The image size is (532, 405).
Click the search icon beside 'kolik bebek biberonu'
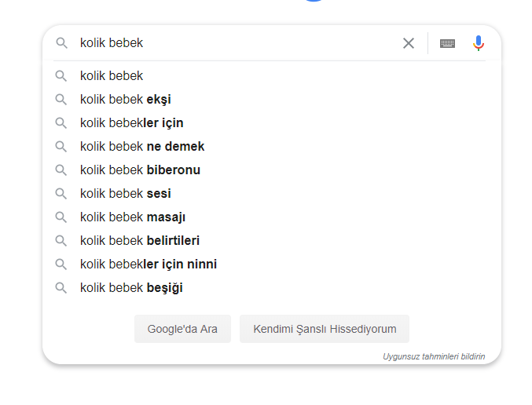pyautogui.click(x=61, y=170)
